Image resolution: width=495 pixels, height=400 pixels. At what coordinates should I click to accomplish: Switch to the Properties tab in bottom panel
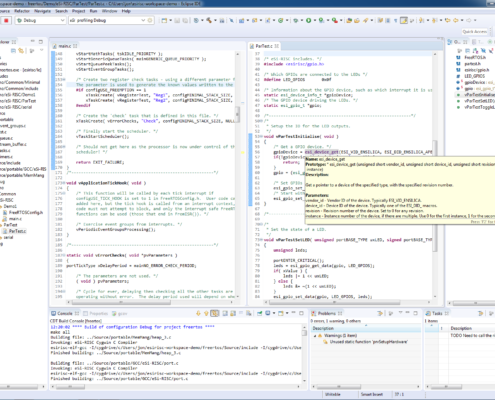(x=96, y=313)
